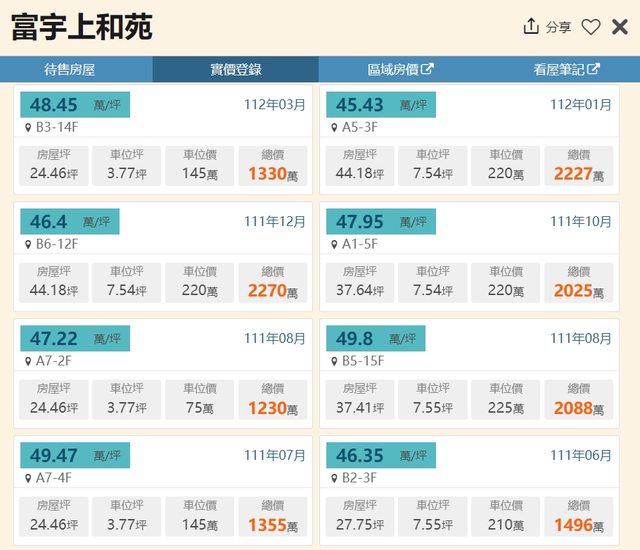Select the 47.95 萬/坪 price badge
The width and height of the screenshot is (640, 550).
click(380, 222)
